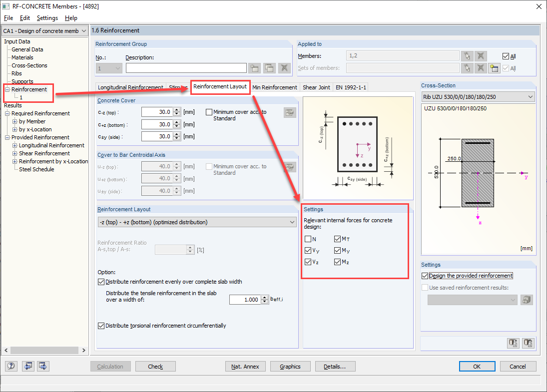Click the OK button
This screenshot has height=392, width=547.
(x=477, y=367)
